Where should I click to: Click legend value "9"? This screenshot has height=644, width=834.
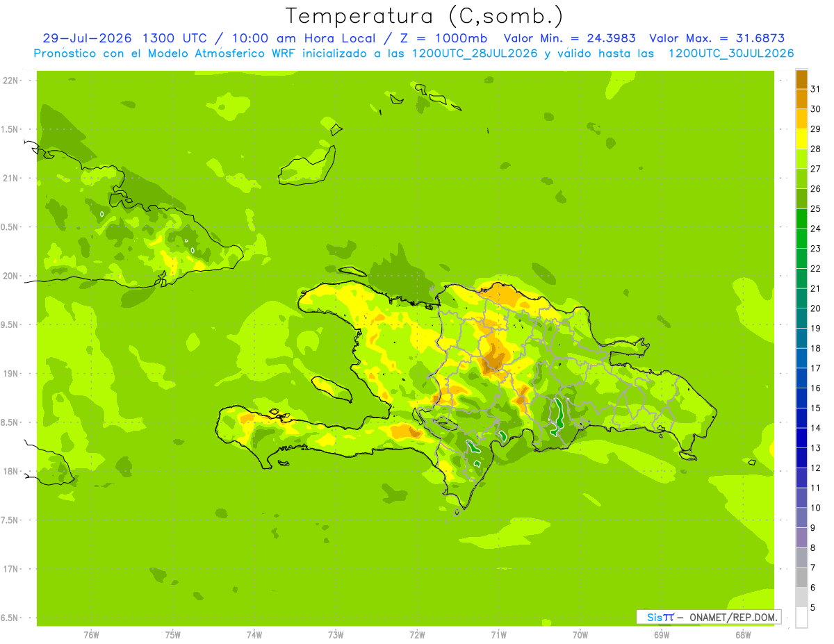(813, 528)
